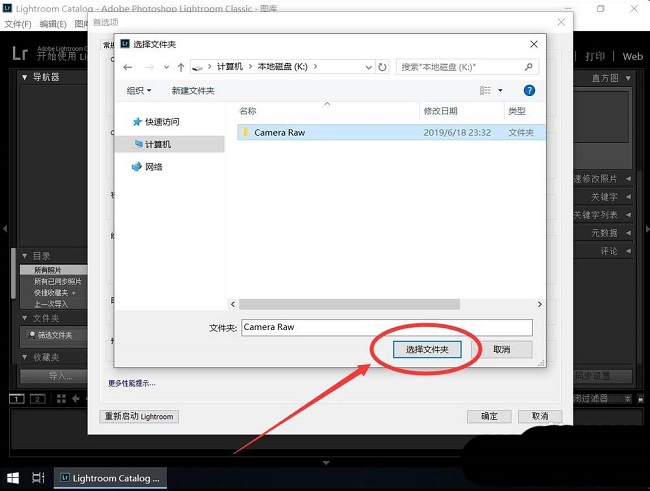
Task: Expand the 评论 panel
Action: pyautogui.click(x=628, y=251)
